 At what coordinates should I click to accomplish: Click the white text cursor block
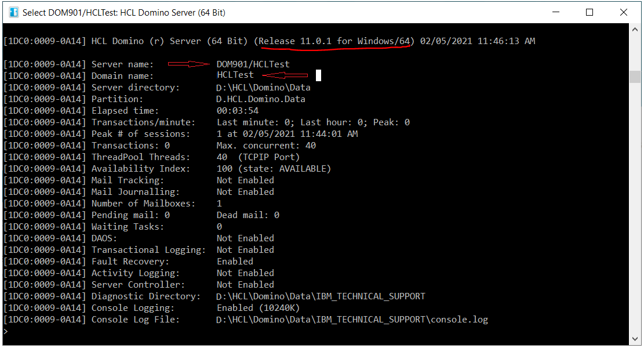[x=318, y=75]
